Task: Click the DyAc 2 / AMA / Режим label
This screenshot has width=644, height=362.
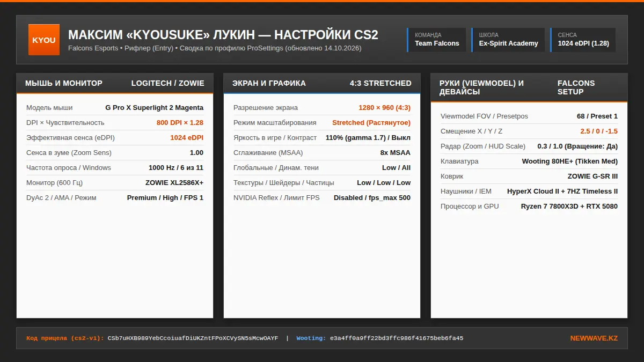Action: (x=61, y=197)
